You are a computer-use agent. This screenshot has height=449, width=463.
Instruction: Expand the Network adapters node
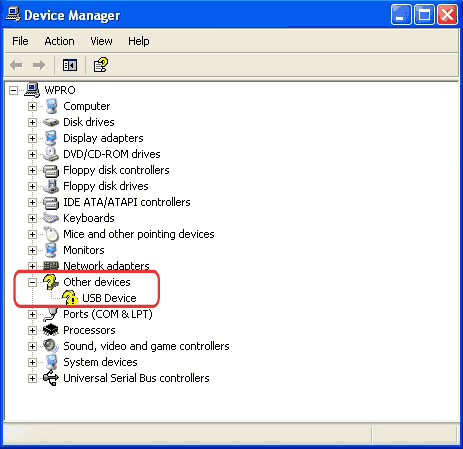point(32,266)
